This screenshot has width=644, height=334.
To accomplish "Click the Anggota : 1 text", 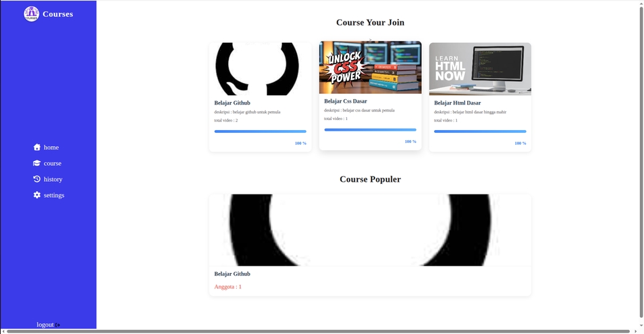I will [x=228, y=287].
